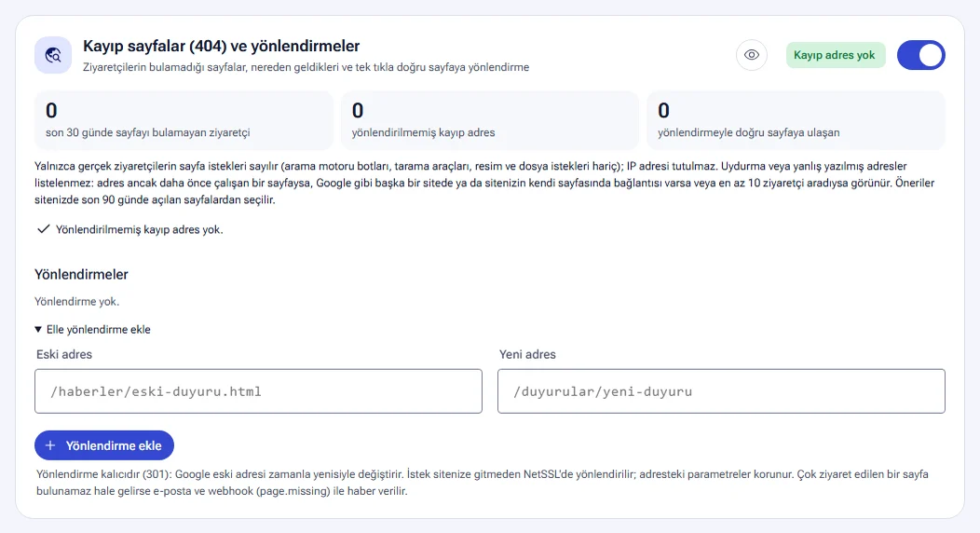Click the 'Yönlendirme yok.' text

pyautogui.click(x=77, y=301)
